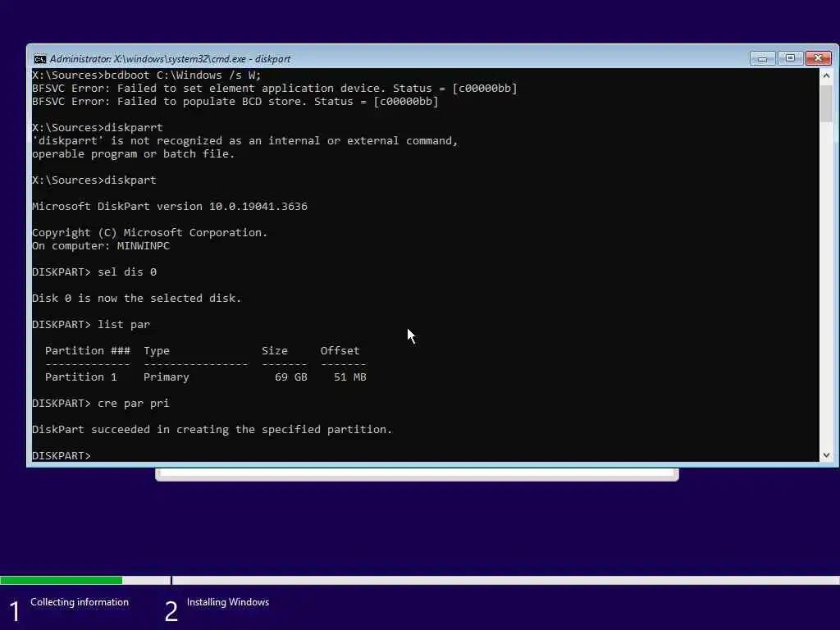Click the 'Installing Windows' step label
The height and width of the screenshot is (630, 840).
click(x=228, y=602)
